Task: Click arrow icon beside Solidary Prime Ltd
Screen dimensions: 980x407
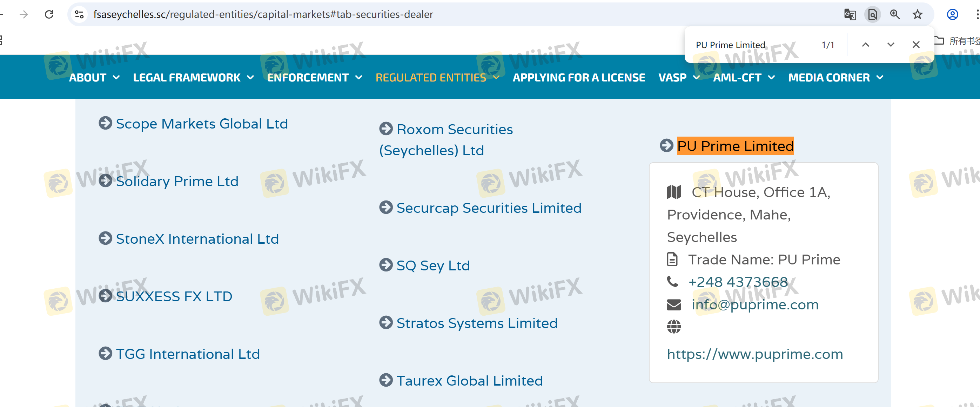Action: coord(105,180)
